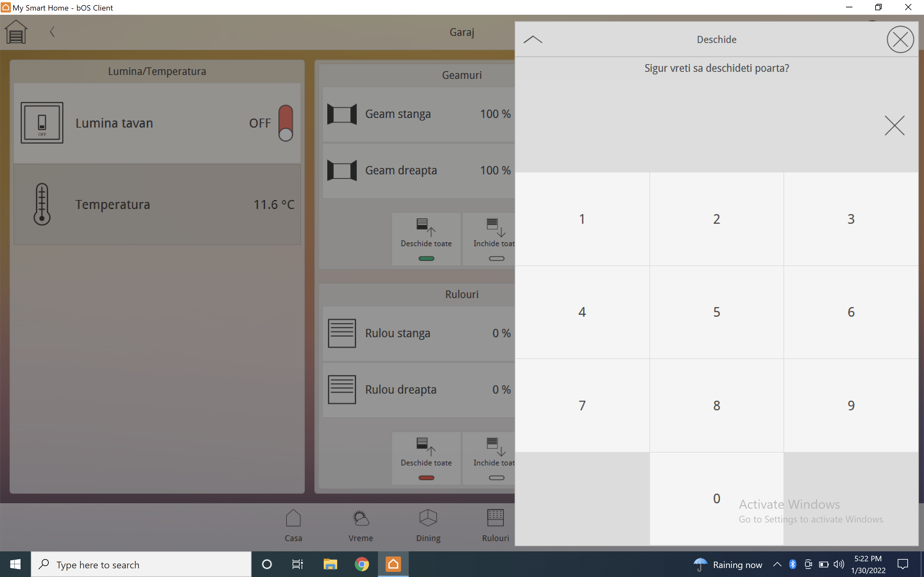Open Chrome from the taskbar
Viewport: 924px width, 577px height.
point(362,564)
